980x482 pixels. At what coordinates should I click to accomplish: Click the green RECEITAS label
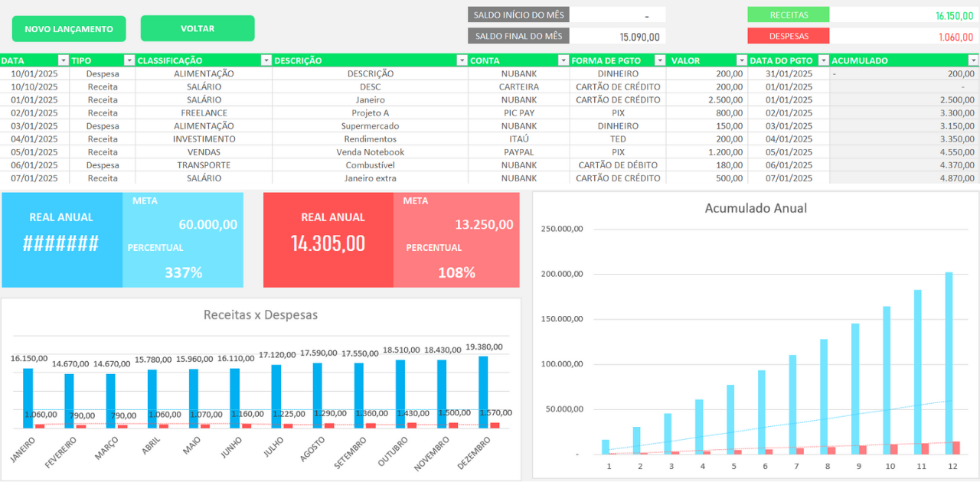click(789, 15)
